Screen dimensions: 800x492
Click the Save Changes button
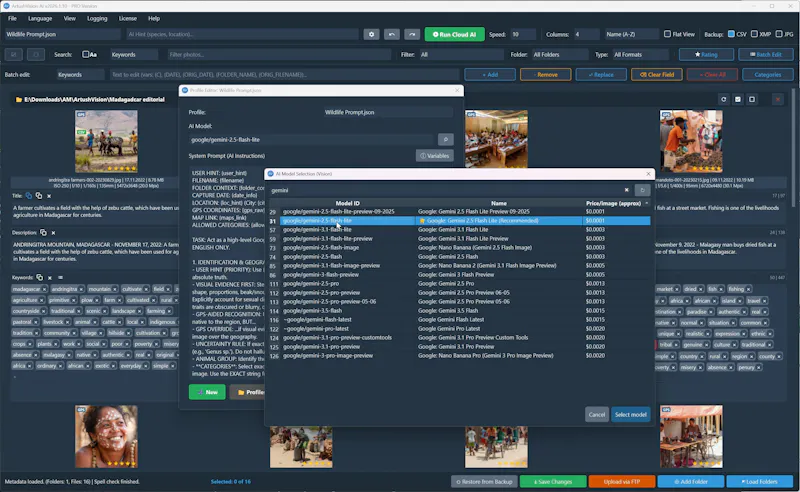coord(553,481)
